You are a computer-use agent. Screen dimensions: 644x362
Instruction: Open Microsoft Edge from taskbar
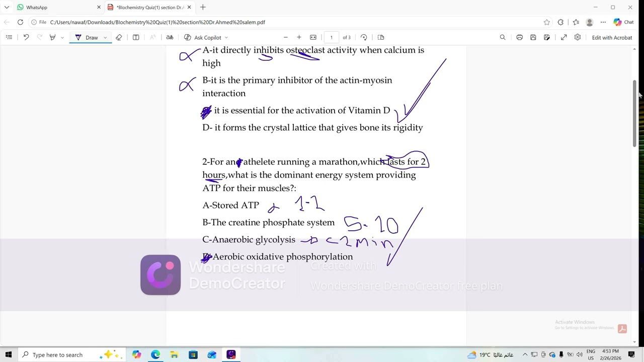pos(155,354)
